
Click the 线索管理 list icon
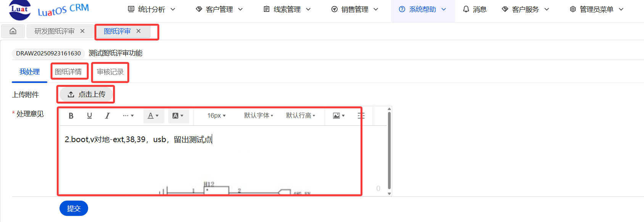pos(267,9)
